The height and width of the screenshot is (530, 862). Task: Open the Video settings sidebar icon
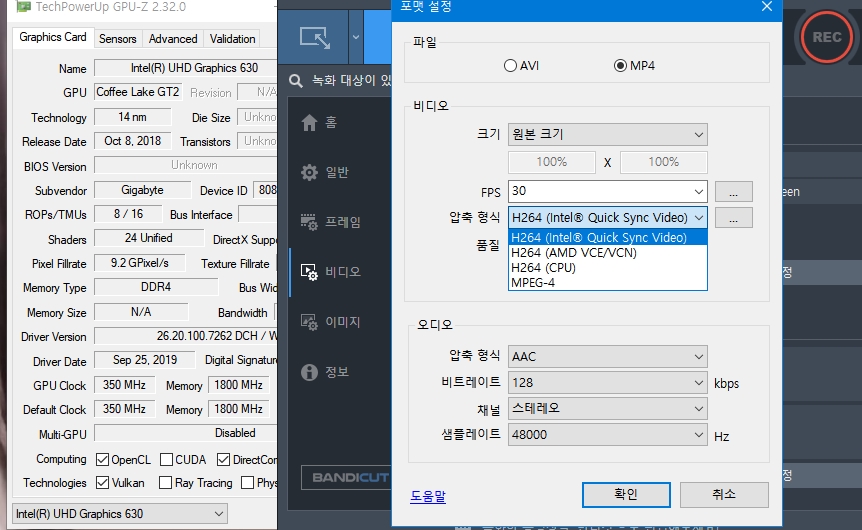point(310,271)
